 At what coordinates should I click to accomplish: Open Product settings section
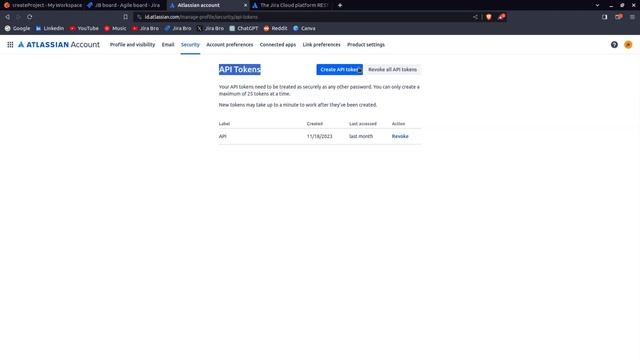(366, 44)
